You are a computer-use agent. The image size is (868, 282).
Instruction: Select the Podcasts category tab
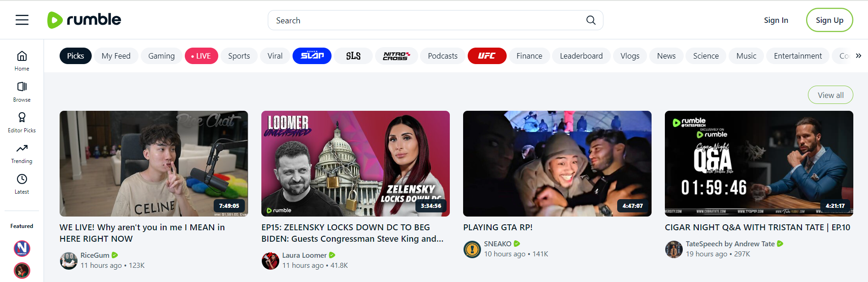coord(442,56)
